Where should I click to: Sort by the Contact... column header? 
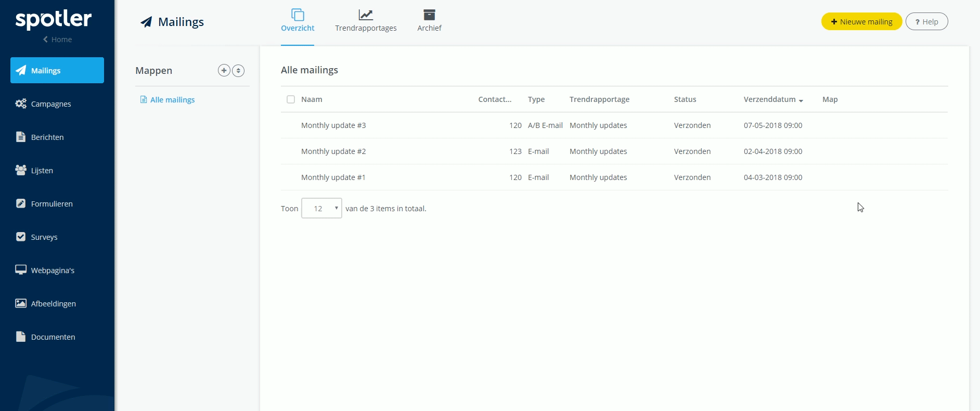[495, 99]
